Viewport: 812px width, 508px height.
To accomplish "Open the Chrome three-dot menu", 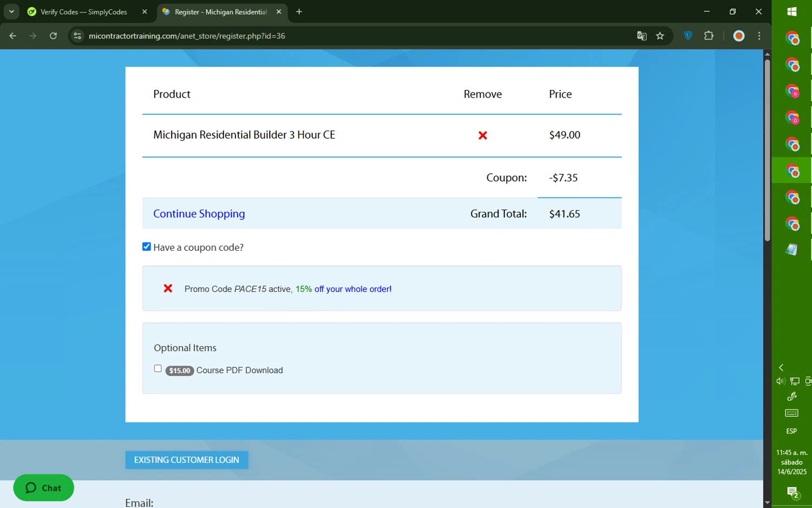I will click(x=759, y=36).
